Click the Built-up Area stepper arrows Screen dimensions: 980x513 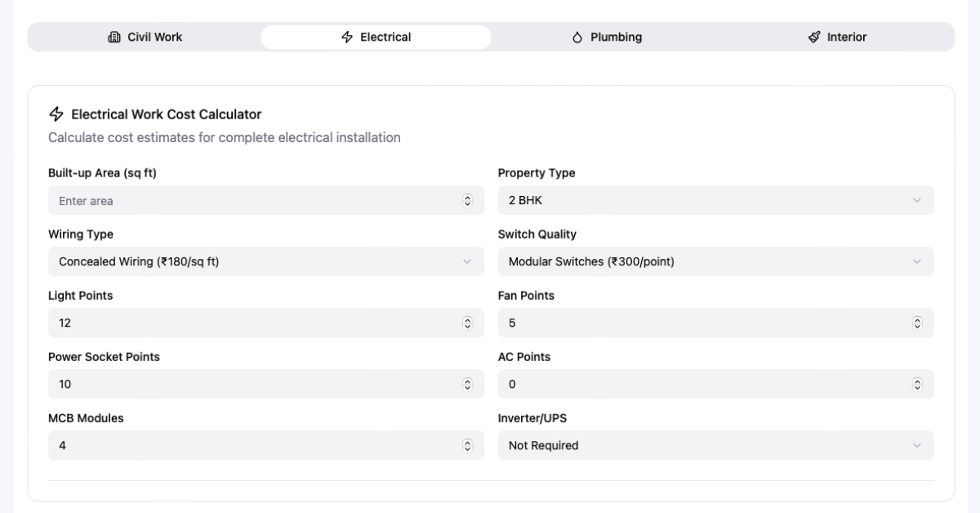point(468,200)
